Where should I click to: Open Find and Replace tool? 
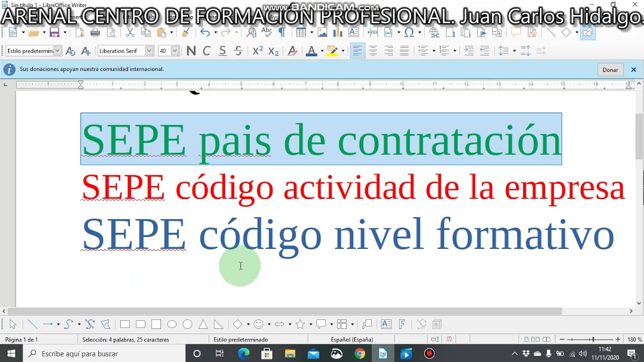point(252,33)
